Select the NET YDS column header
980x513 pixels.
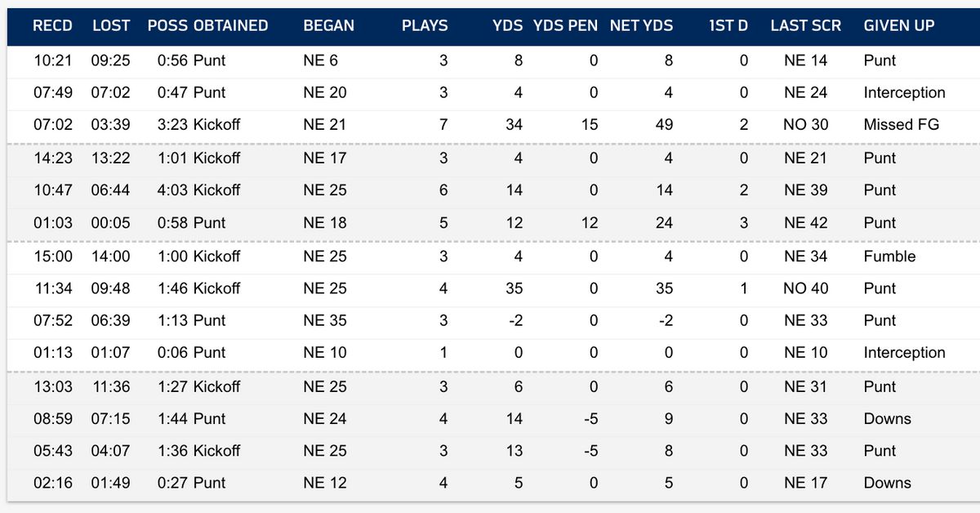(641, 25)
